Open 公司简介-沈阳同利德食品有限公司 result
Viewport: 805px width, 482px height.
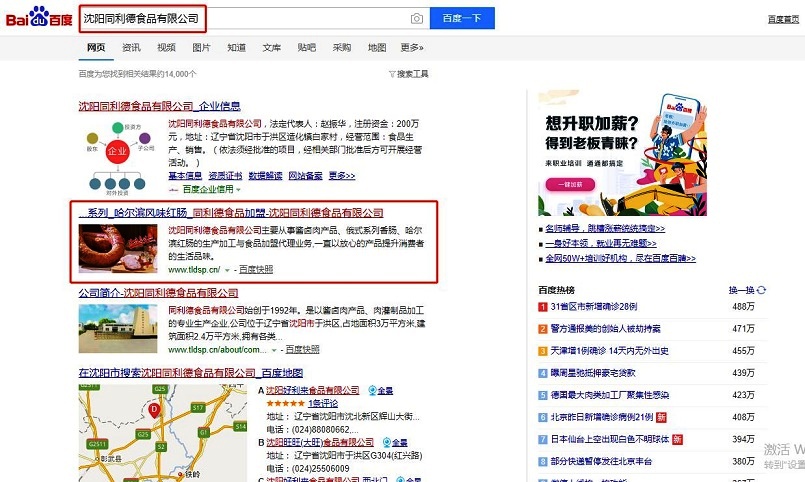158,293
